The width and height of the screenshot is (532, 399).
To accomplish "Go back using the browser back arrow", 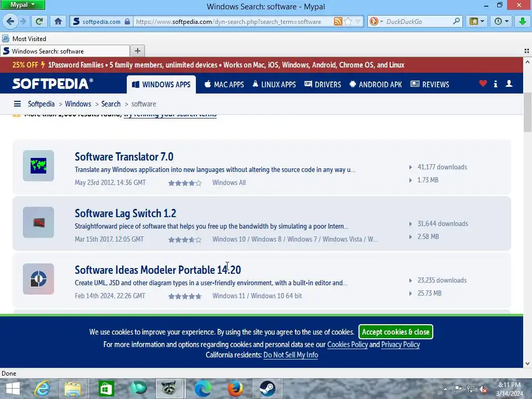I will coord(10,21).
